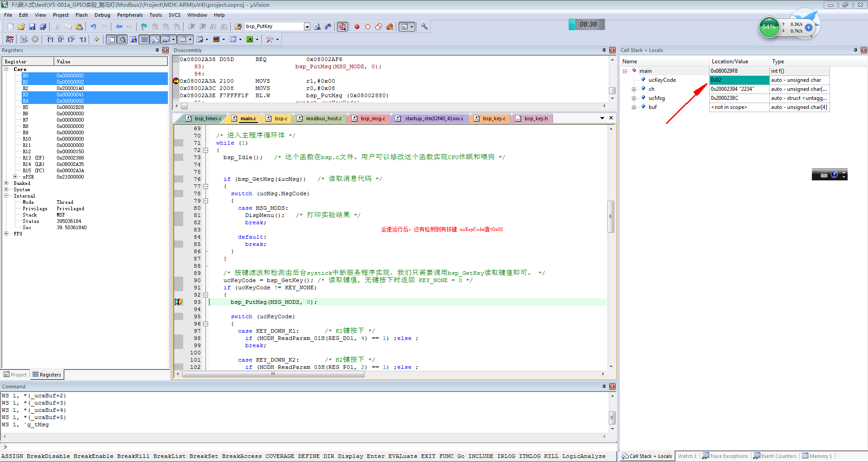Click the code editor vertical scrollbar thumb
Screen dimensions: 868x462
(611, 217)
